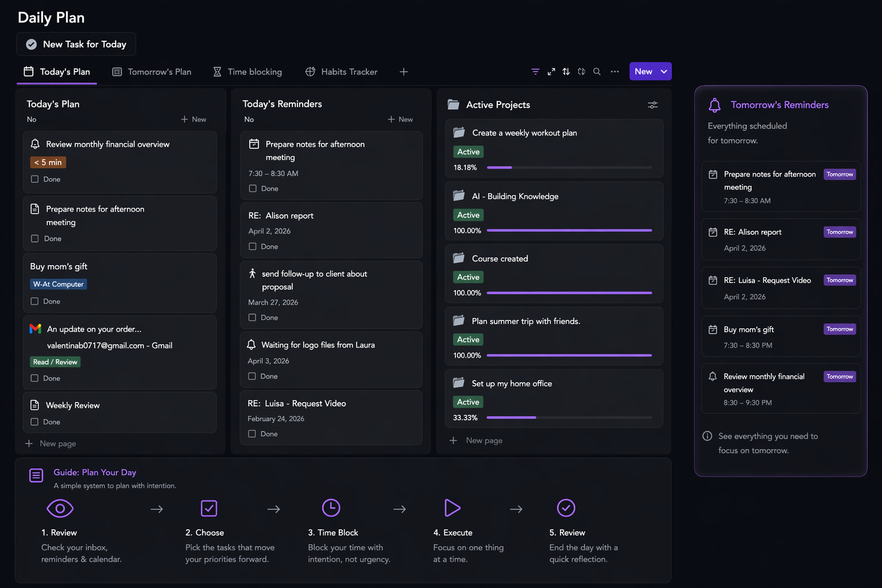
Task: Click the expand view icon next to filter
Action: [551, 71]
